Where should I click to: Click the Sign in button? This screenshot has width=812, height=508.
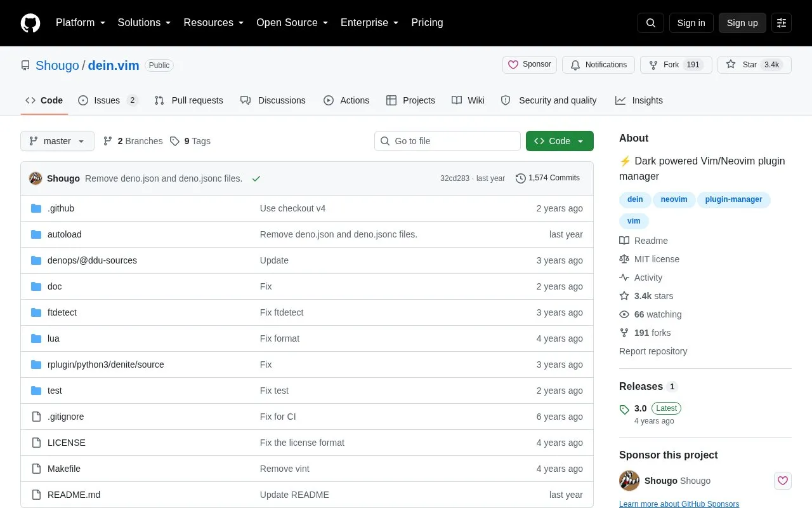pyautogui.click(x=691, y=23)
